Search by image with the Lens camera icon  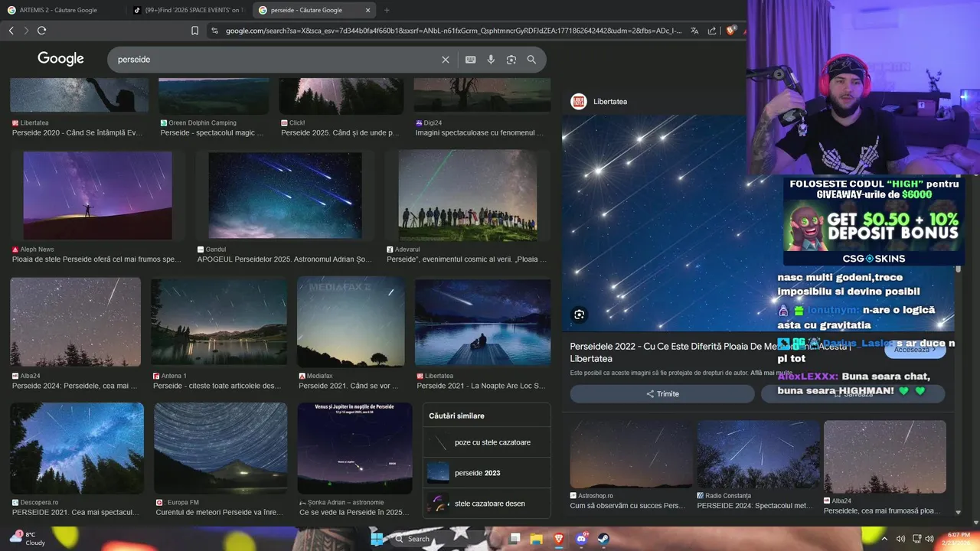click(511, 60)
